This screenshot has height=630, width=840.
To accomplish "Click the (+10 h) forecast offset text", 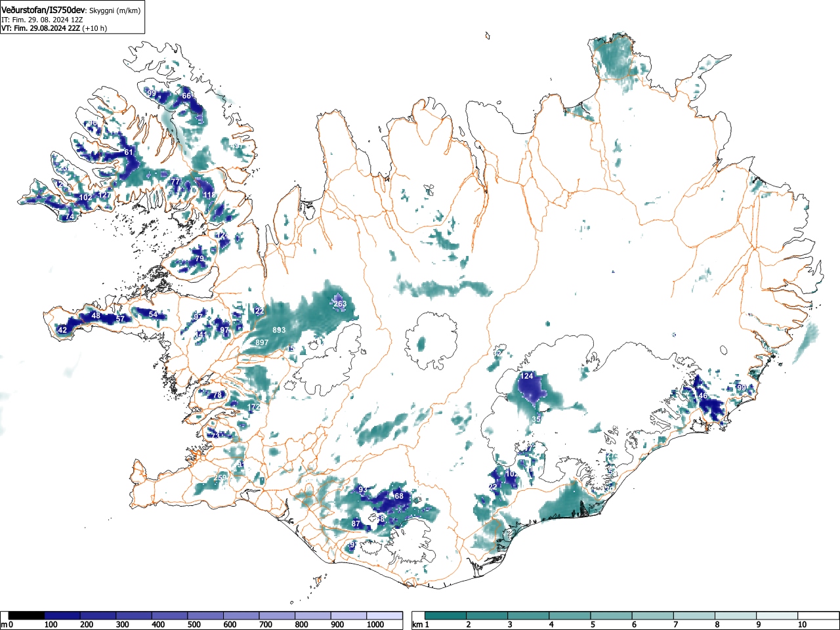I will click(94, 28).
